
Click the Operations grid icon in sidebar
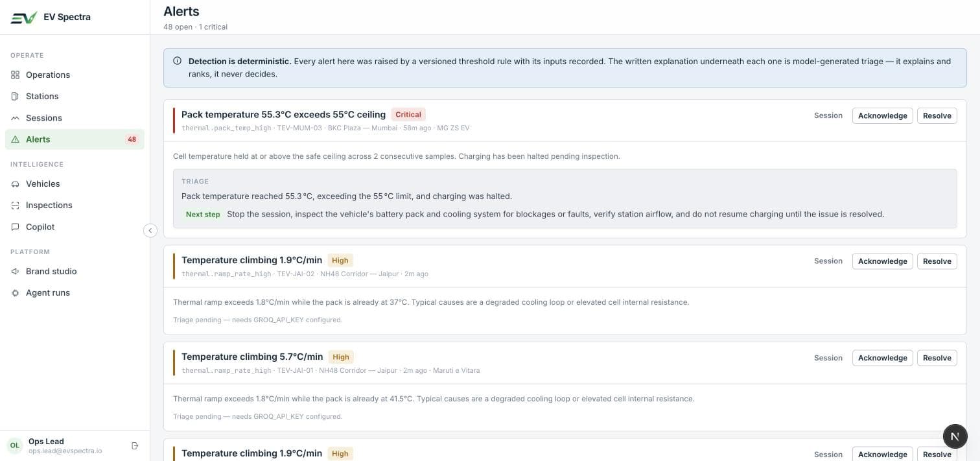click(x=16, y=75)
